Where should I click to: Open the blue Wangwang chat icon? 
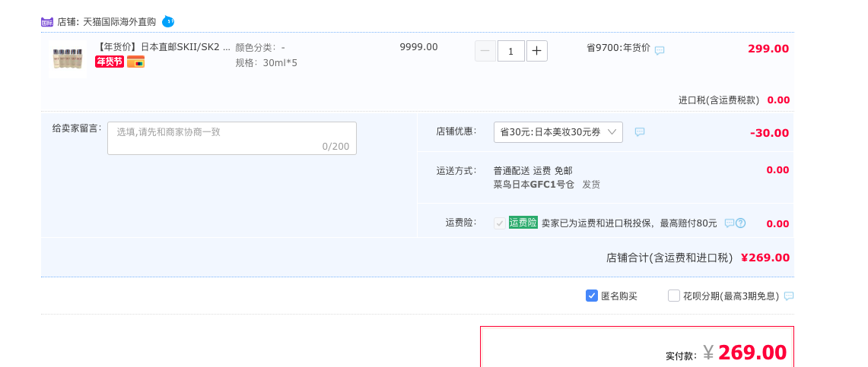pos(167,22)
